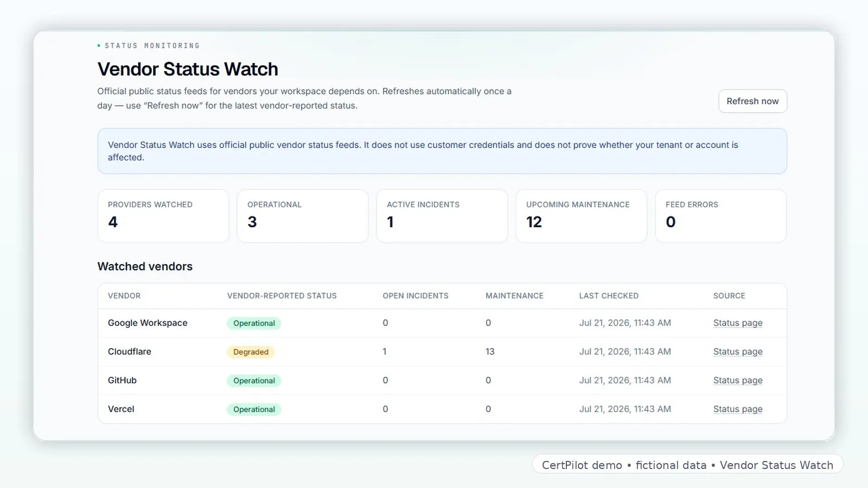Click the Refresh now button
Viewport: 868px width, 488px height.
tap(752, 101)
